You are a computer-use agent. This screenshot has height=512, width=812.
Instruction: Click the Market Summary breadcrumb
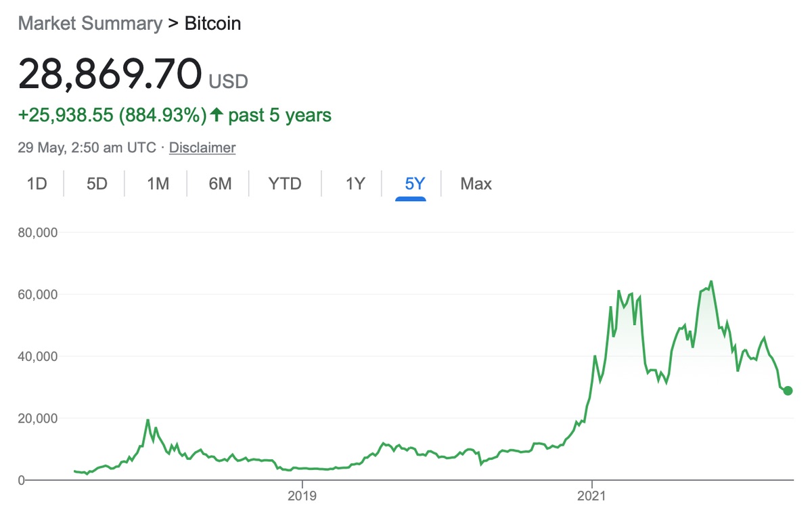point(90,24)
